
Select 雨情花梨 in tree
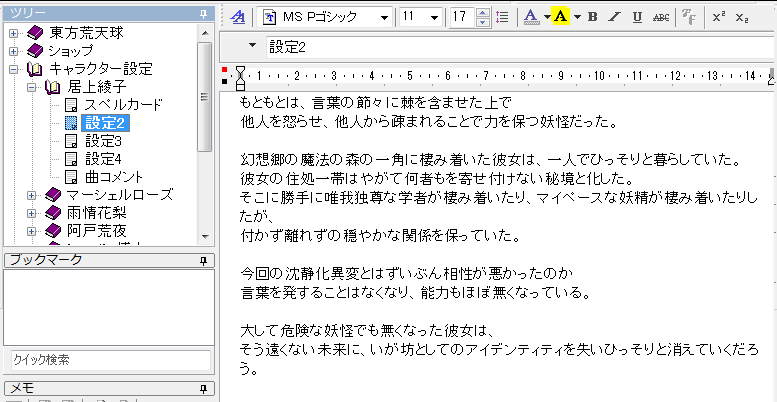point(97,213)
